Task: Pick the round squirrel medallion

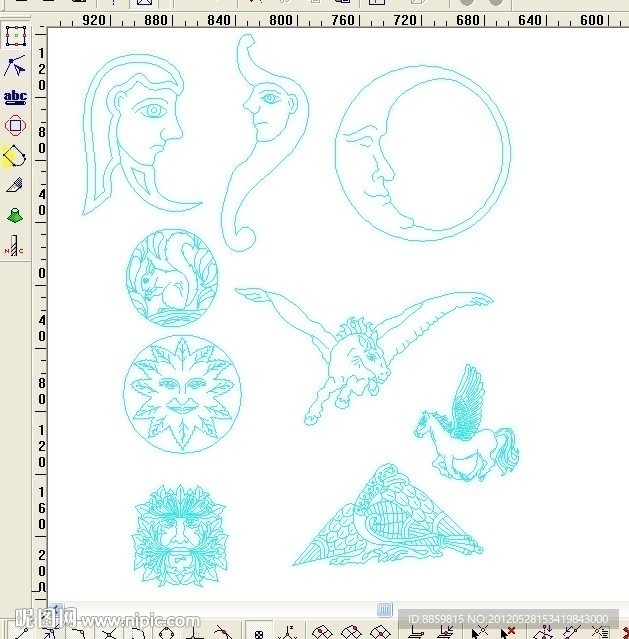Action: (x=172, y=277)
